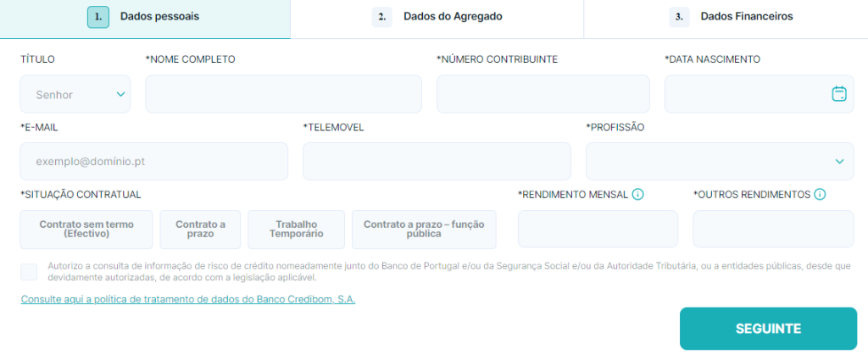Switch to Dados do Agregado tab
The height and width of the screenshot is (360, 868).
tap(437, 17)
